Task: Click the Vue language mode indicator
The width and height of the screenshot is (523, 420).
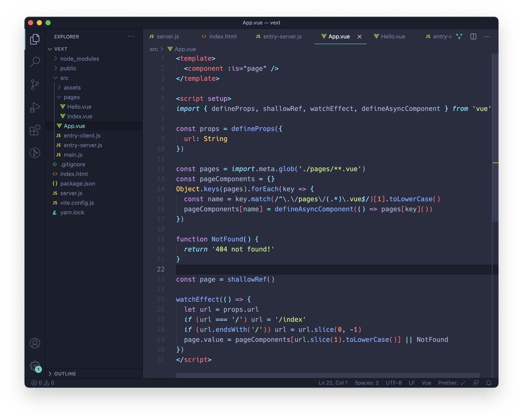Action: pyautogui.click(x=426, y=383)
